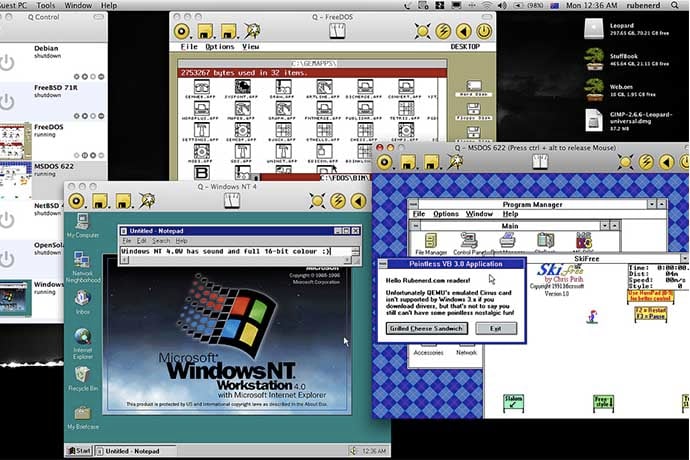Screen dimensions: 690x460
Task: Click the center fullscreen icon in Windows NT 4 toolbar
Action: 232,201
